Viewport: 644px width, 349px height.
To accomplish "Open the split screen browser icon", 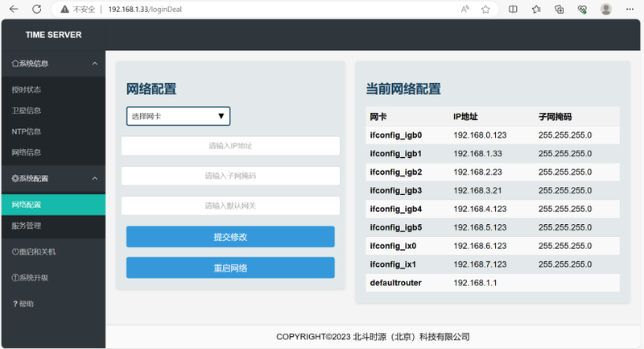I will click(514, 10).
